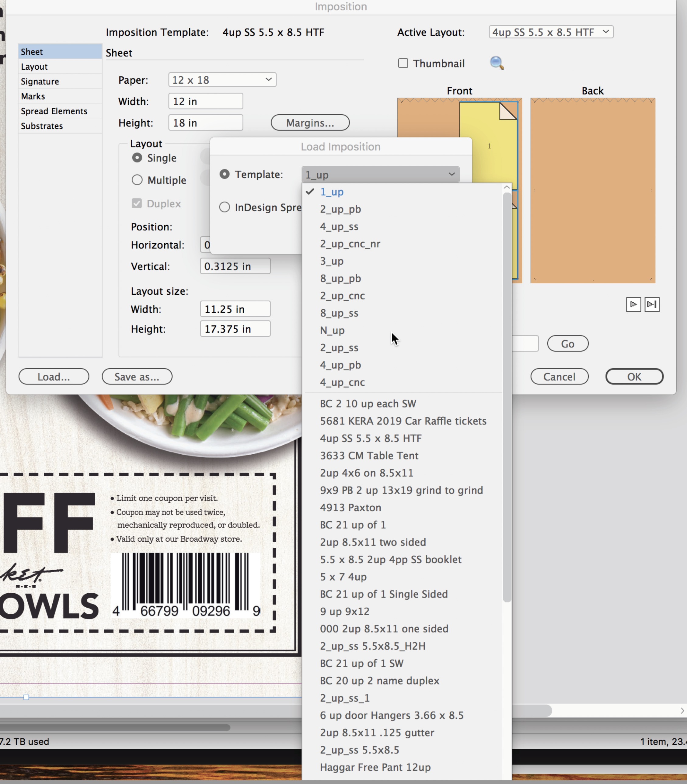Viewport: 687px width, 784px height.
Task: Collapse the Template dropdown
Action: pos(380,175)
